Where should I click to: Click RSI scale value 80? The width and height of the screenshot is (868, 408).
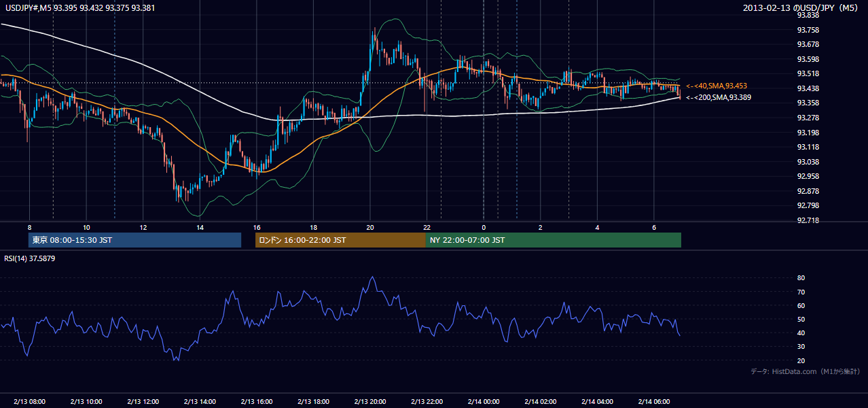(801, 278)
